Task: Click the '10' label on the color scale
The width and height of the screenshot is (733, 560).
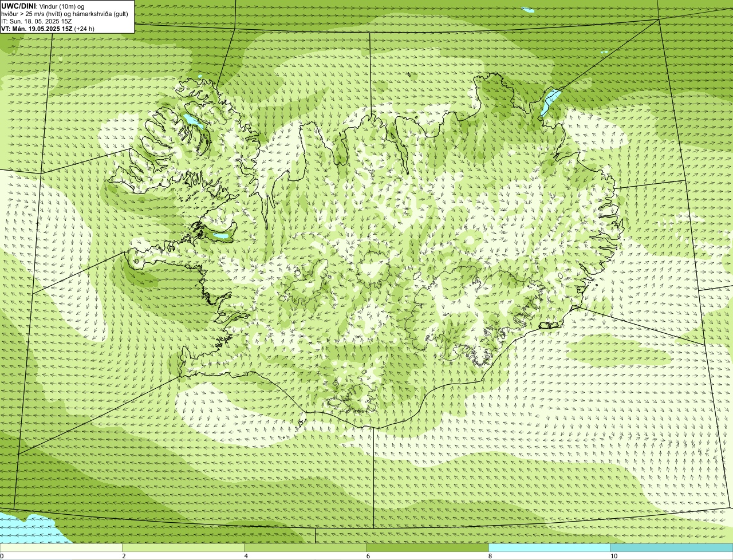Action: (614, 556)
